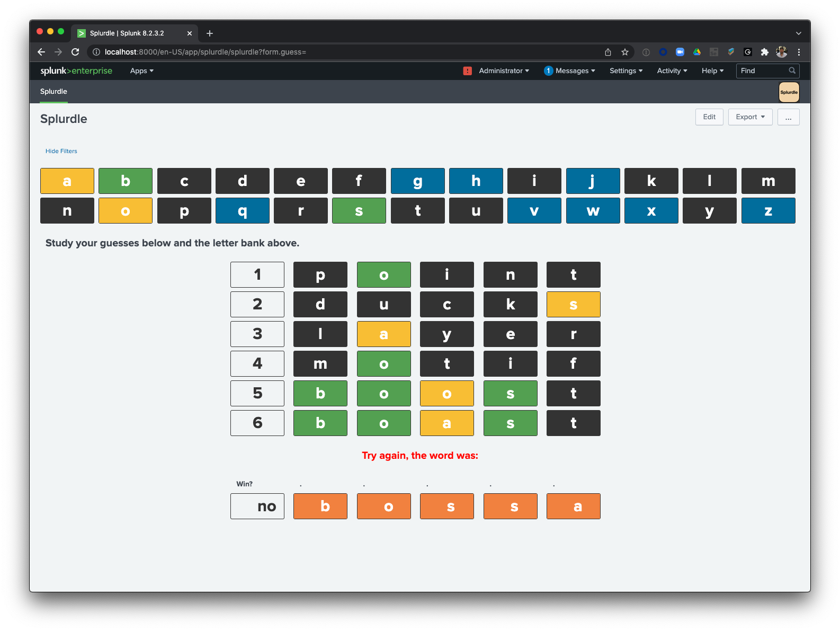Click the browser forward arrow
Viewport: 840px width, 631px height.
[x=58, y=52]
